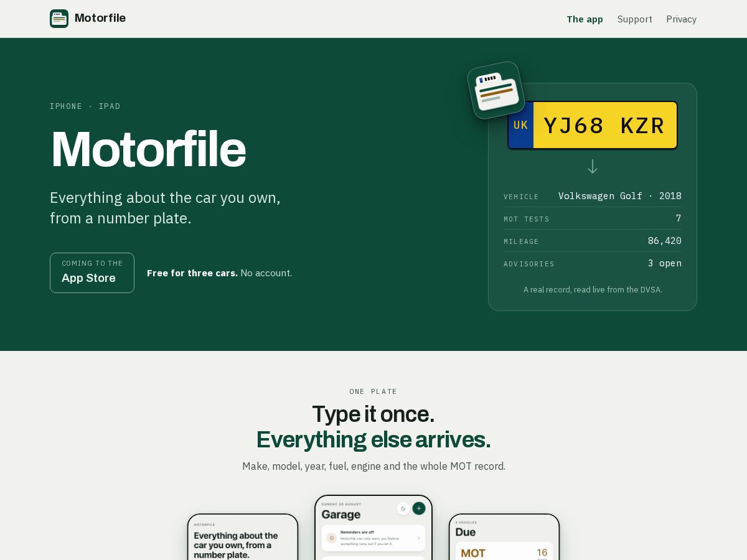Click the DVSA record caption text
The height and width of the screenshot is (560, 747).
pos(593,289)
